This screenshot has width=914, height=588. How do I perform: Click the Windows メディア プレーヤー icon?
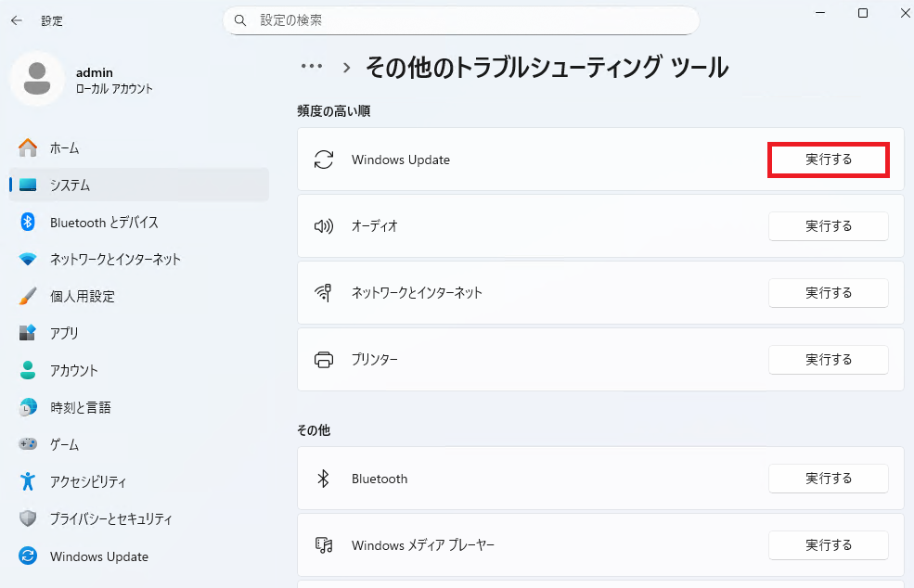[324, 545]
